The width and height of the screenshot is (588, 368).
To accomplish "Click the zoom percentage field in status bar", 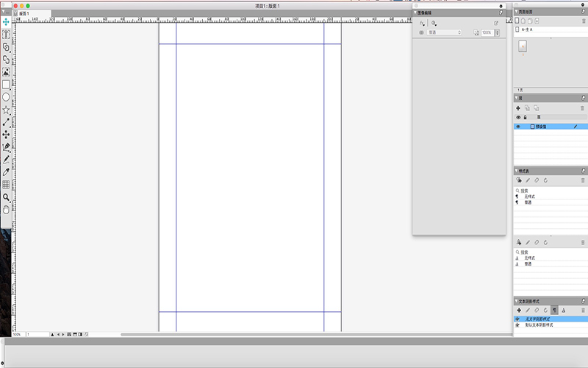I will coord(18,334).
